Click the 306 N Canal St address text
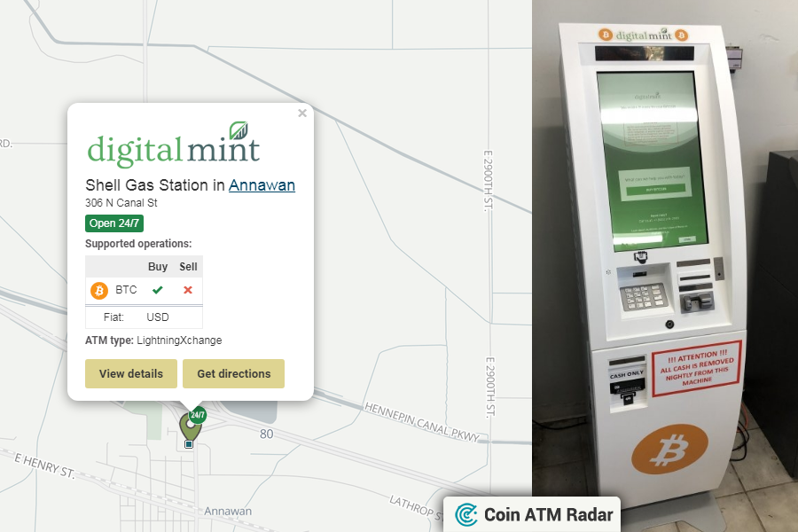Image resolution: width=798 pixels, height=532 pixels. pyautogui.click(x=121, y=203)
